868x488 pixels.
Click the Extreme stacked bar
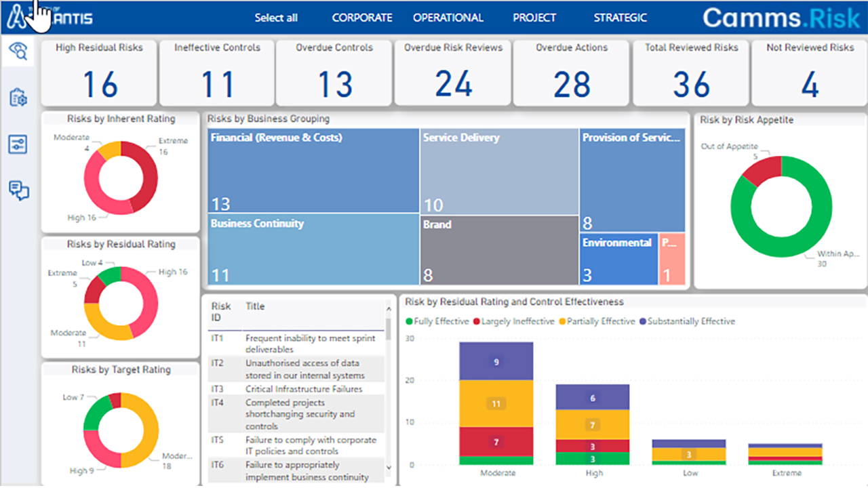pos(785,454)
